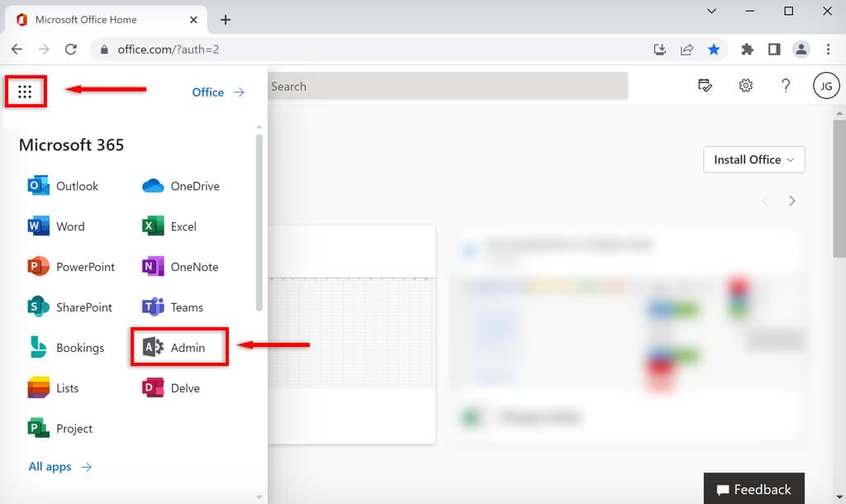This screenshot has width=846, height=504.
Task: View site info via the padlock icon
Action: pyautogui.click(x=104, y=50)
